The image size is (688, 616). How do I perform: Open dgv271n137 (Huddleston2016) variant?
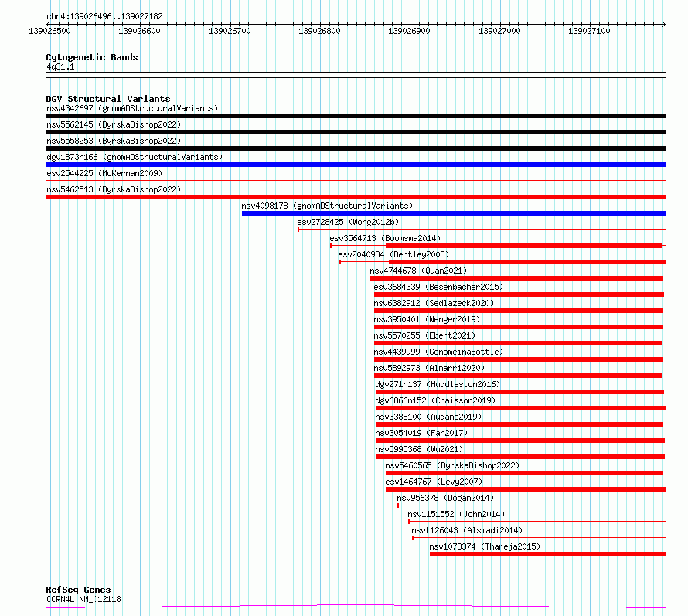438,384
